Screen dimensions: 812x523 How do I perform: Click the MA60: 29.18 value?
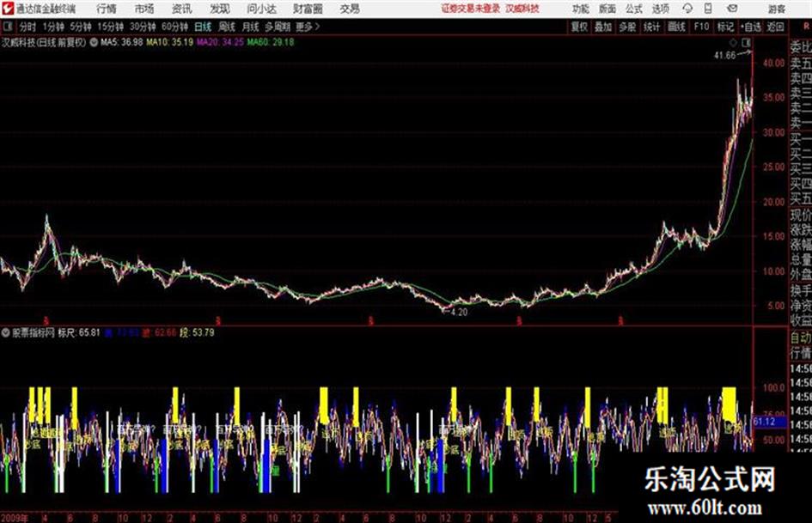tap(271, 42)
